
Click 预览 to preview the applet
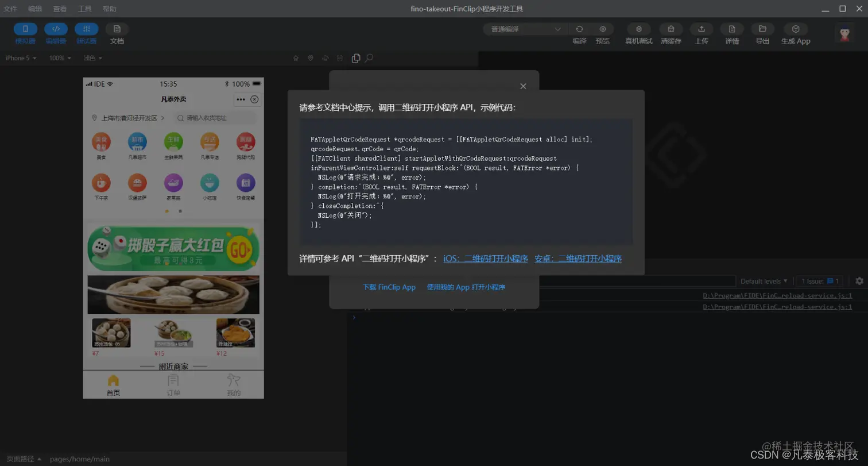602,33
